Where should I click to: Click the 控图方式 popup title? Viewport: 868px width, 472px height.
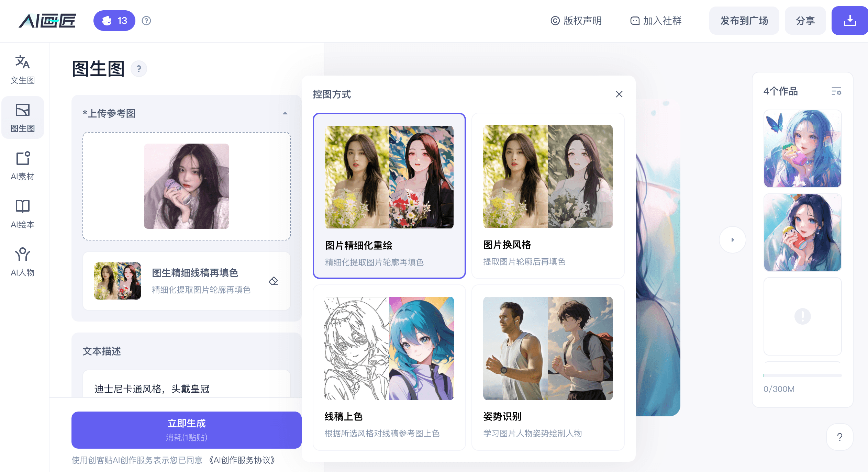pos(332,94)
